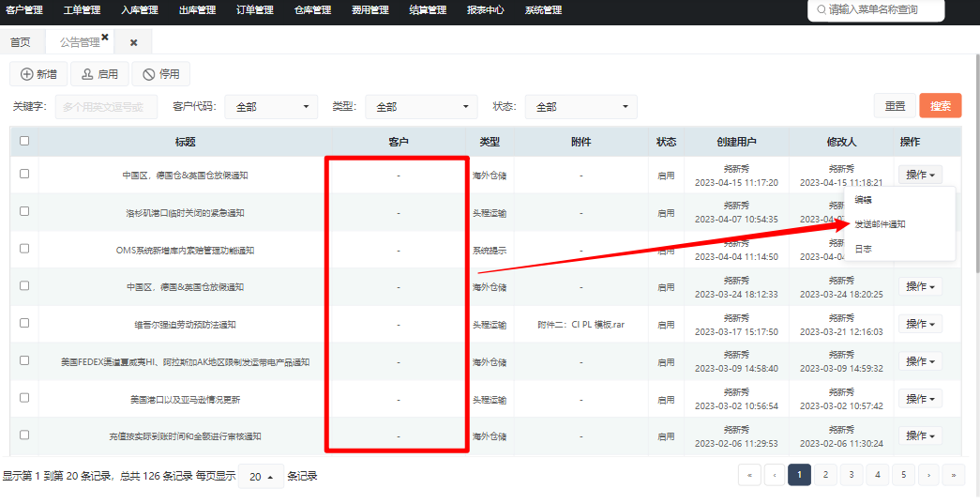Check the row 洛杉矶港口临时关闭的紧急通知

pos(24,211)
